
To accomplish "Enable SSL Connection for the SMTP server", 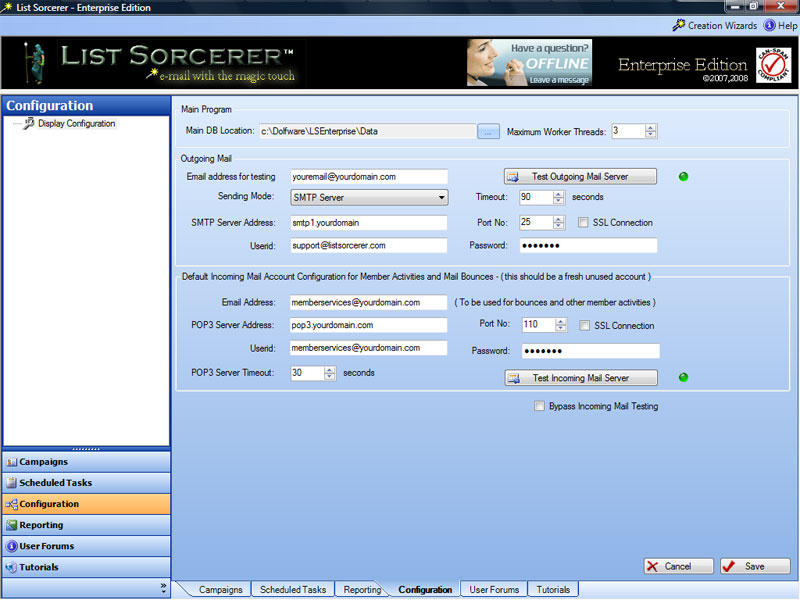I will (x=583, y=222).
